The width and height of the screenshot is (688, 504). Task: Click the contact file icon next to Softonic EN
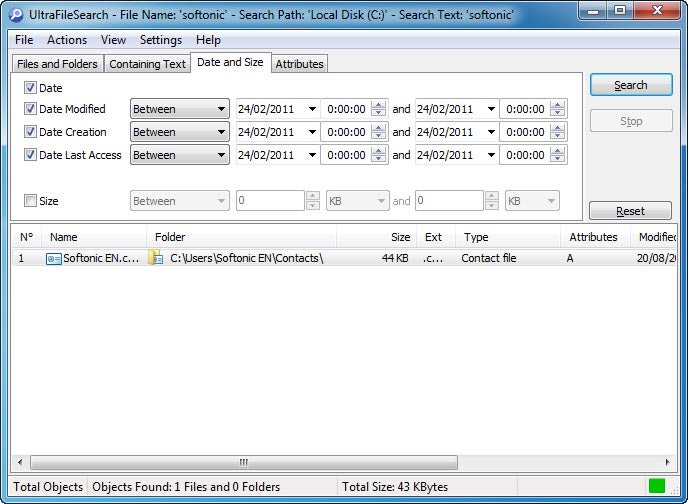pyautogui.click(x=54, y=259)
